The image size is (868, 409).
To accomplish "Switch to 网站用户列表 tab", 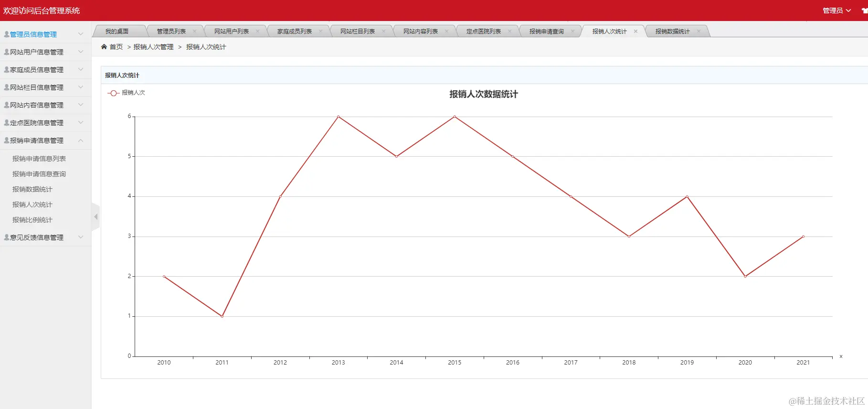I will pos(232,32).
